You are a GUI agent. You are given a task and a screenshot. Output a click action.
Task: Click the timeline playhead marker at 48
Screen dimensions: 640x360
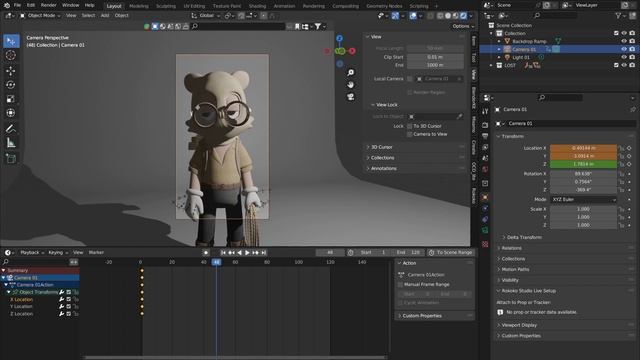coord(216,262)
